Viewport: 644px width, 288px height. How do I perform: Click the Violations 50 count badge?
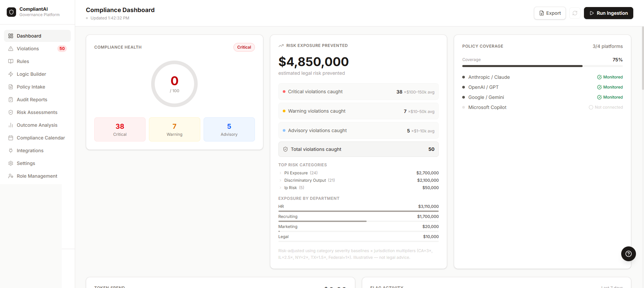point(62,49)
